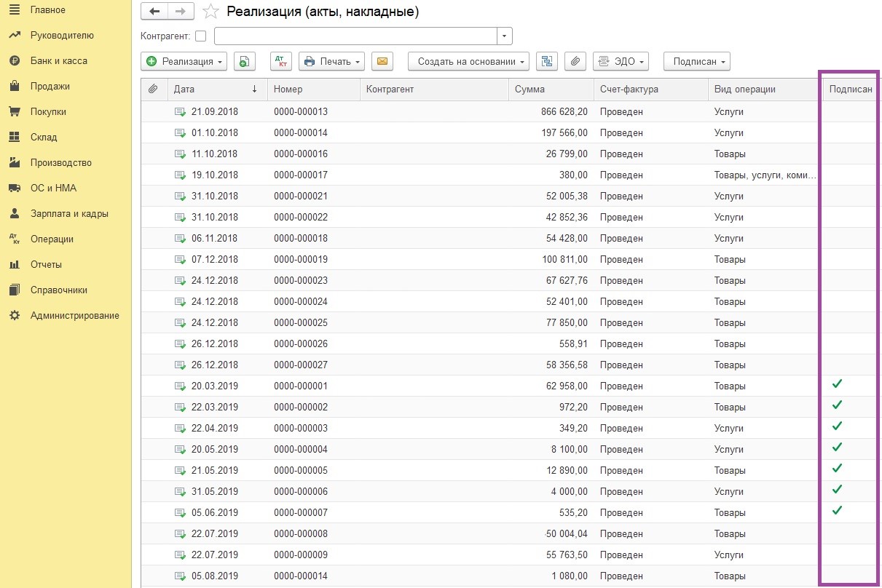The width and height of the screenshot is (882, 588).
Task: Select the sum 558,91
Action: [572, 344]
